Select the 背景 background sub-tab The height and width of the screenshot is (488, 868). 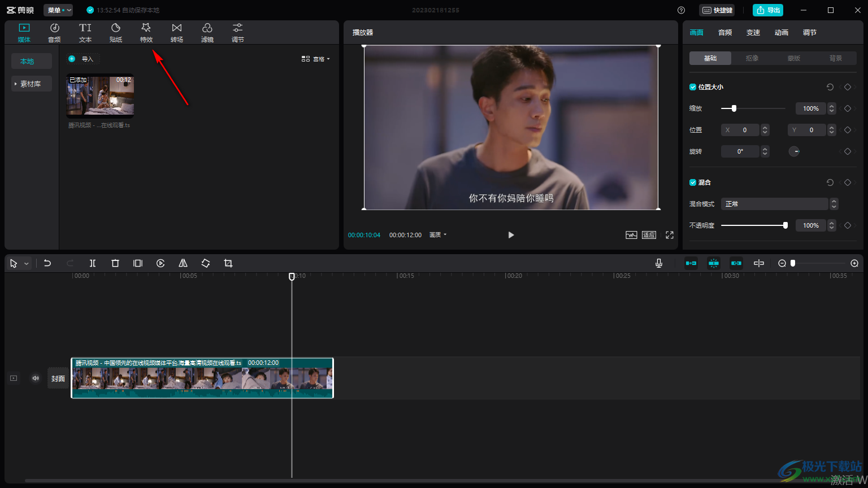836,58
